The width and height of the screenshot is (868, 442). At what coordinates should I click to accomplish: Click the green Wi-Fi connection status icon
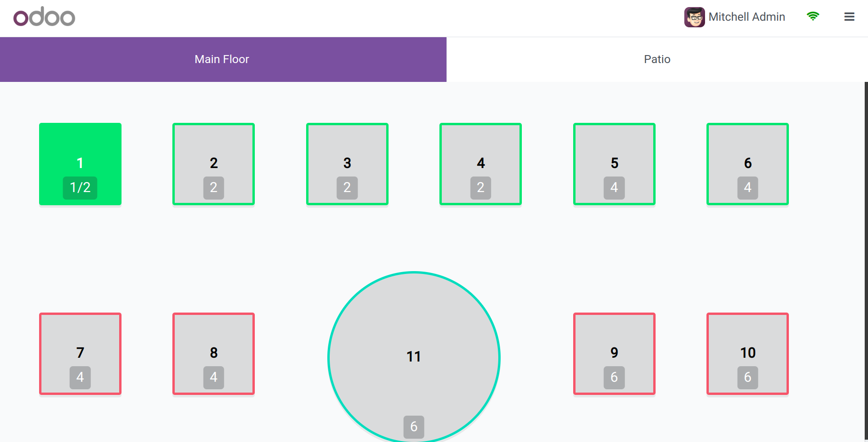click(813, 16)
